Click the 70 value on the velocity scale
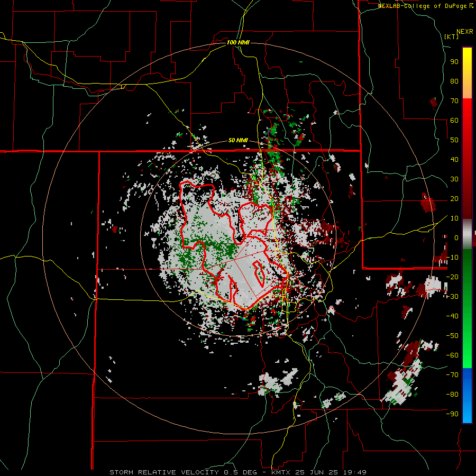 point(454,101)
